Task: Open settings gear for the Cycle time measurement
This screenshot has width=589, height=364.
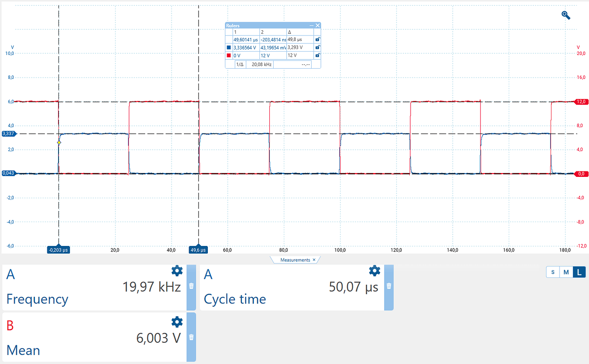Action: pyautogui.click(x=374, y=270)
